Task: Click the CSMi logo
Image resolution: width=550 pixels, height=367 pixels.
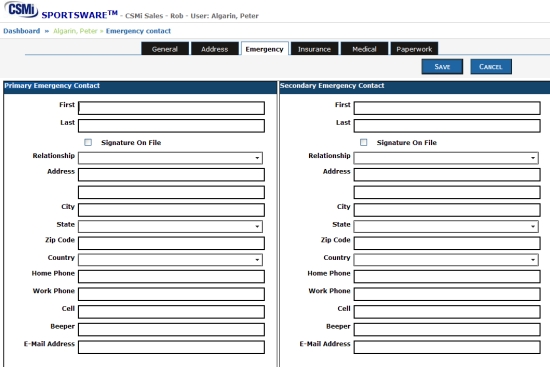Action: pyautogui.click(x=21, y=9)
